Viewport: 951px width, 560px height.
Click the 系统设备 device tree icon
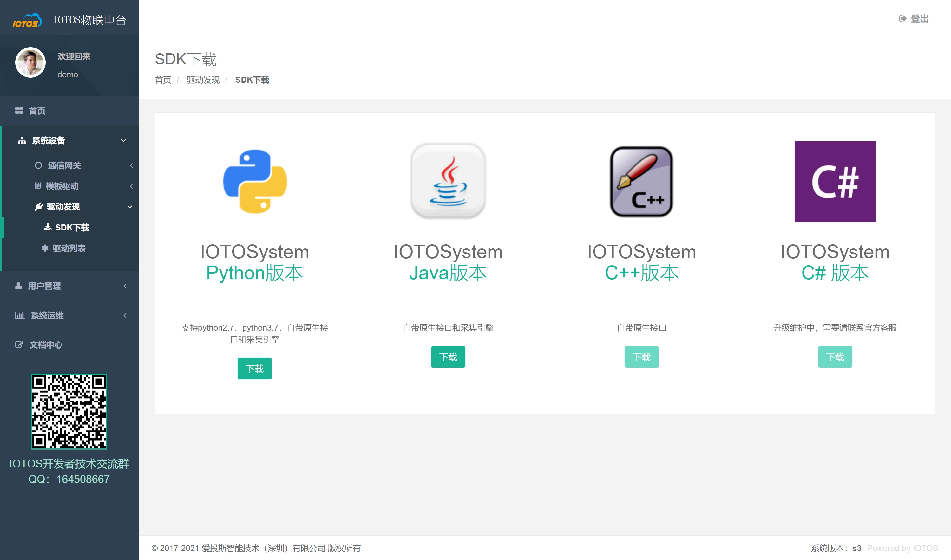coord(22,140)
